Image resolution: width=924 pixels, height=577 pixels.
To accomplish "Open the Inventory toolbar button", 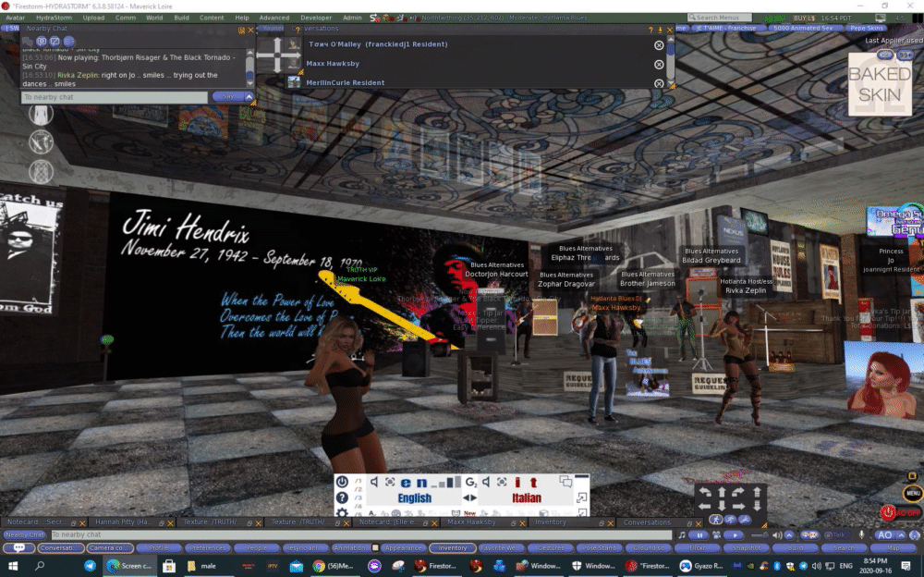I will click(452, 548).
